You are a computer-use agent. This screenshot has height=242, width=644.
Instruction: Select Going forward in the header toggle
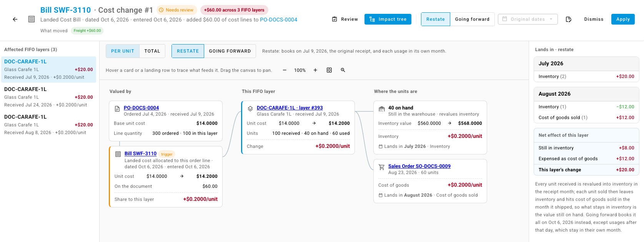click(x=473, y=19)
